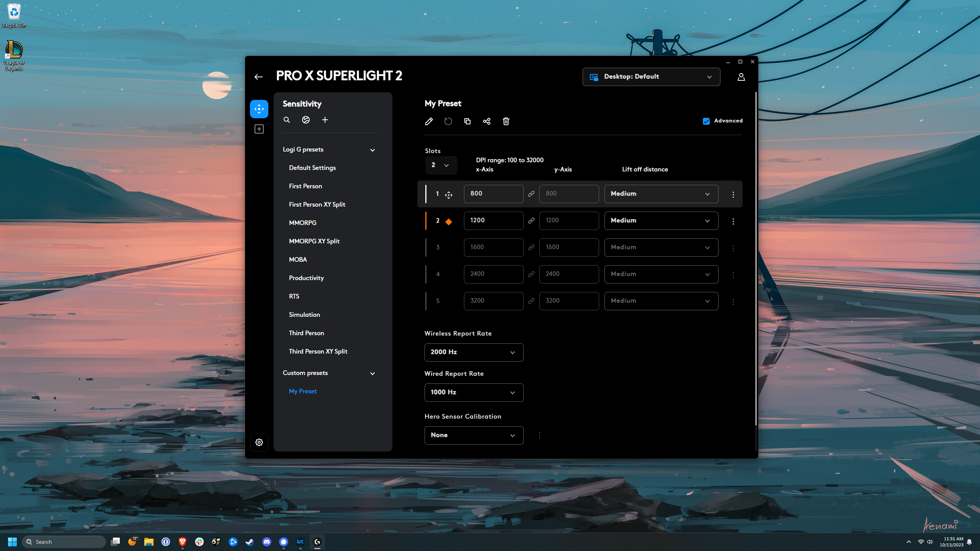Open Discord from the taskbar
Screen dimensions: 980x551
tap(266, 542)
